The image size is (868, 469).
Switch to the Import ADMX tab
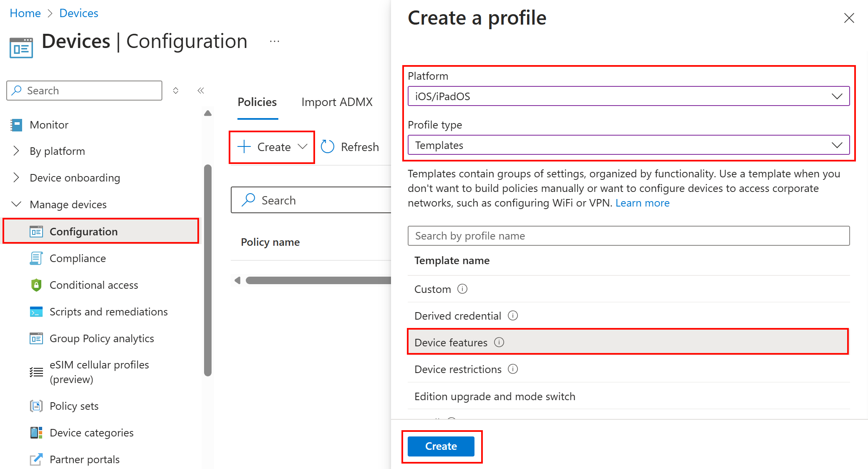(x=337, y=102)
